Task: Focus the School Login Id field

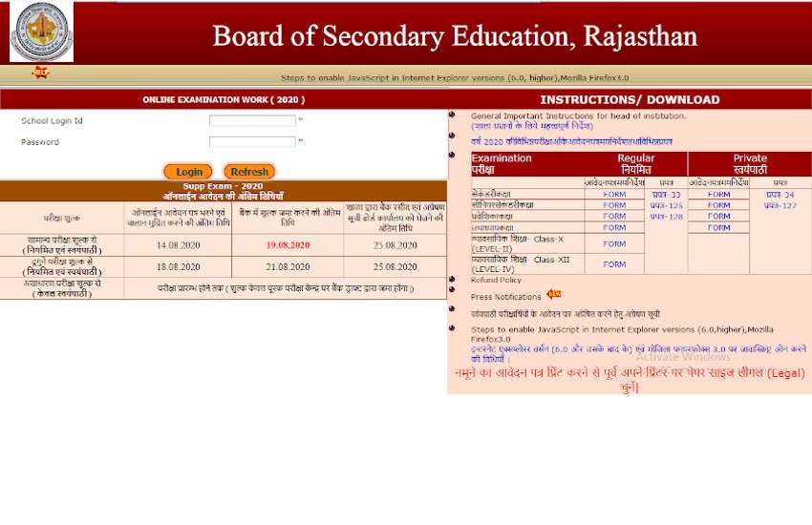Action: click(252, 120)
